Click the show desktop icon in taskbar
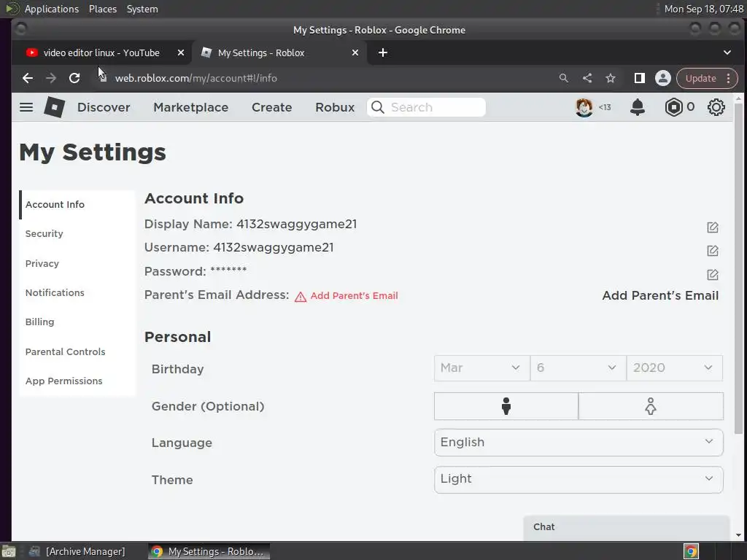The height and width of the screenshot is (560, 747). [x=9, y=551]
